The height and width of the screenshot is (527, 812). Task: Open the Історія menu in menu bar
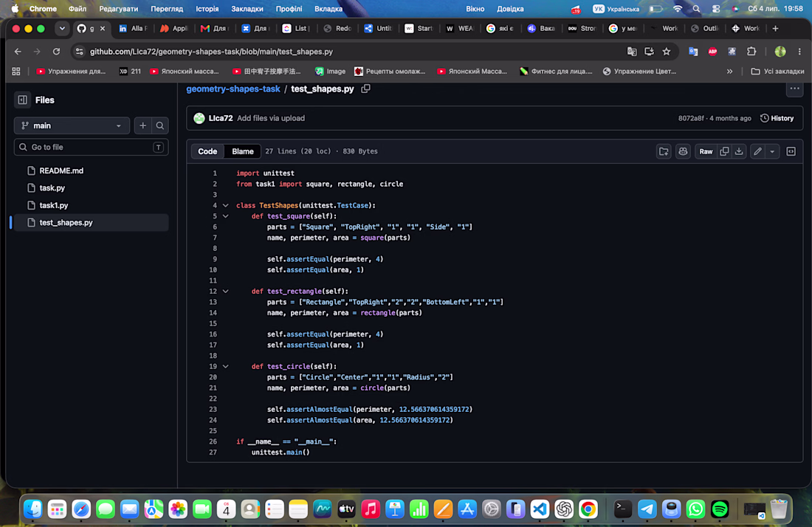(207, 9)
